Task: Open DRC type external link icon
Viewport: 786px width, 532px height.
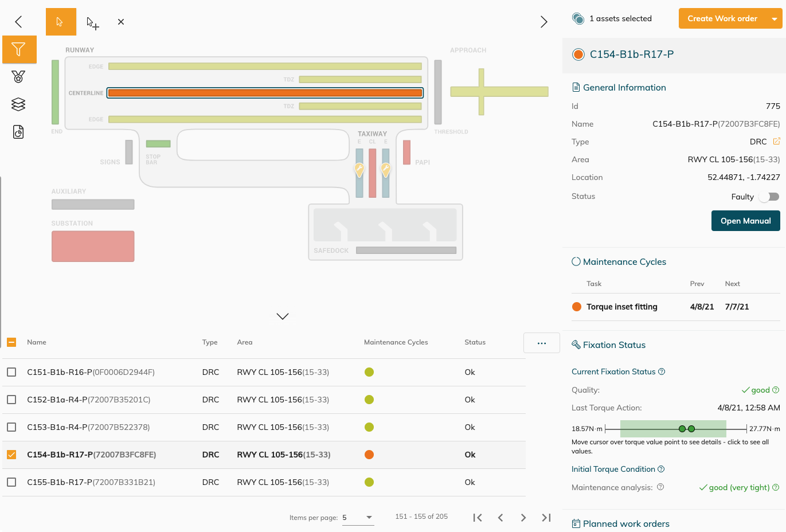Action: point(776,142)
